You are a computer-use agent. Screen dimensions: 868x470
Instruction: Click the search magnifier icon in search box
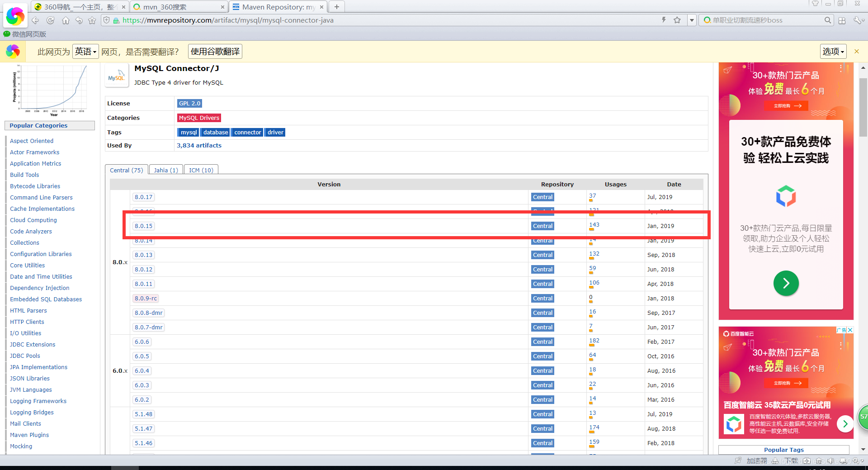pos(827,20)
